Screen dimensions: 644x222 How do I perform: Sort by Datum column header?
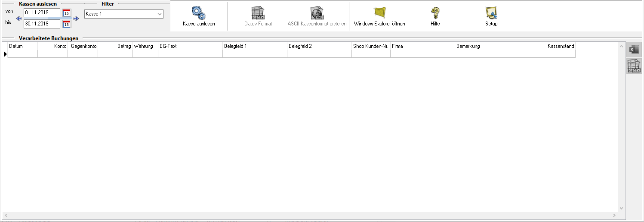[22, 47]
